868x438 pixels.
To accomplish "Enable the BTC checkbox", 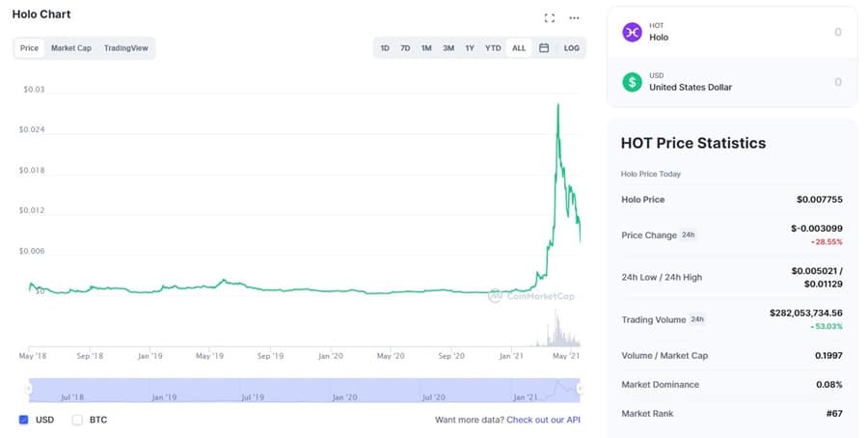I will point(78,420).
